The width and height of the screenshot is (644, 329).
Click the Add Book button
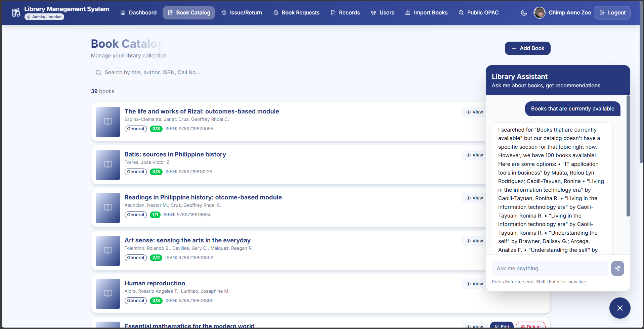click(527, 48)
